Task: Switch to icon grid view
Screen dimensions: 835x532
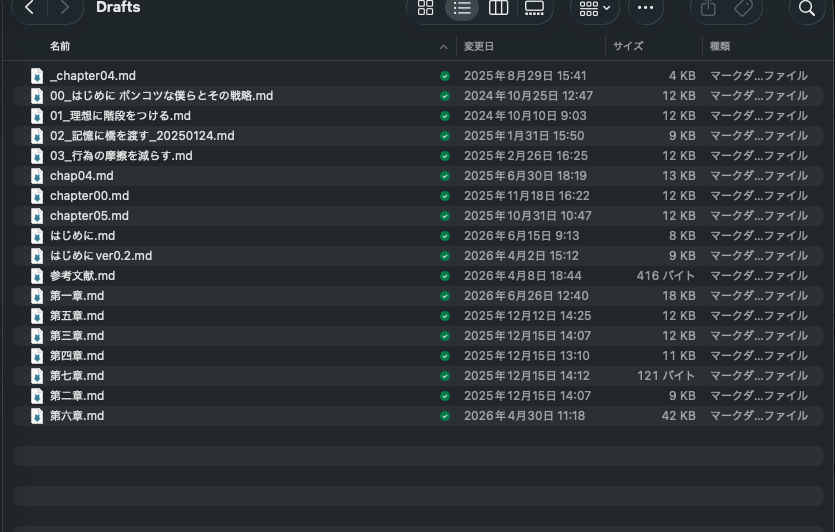Action: click(425, 8)
